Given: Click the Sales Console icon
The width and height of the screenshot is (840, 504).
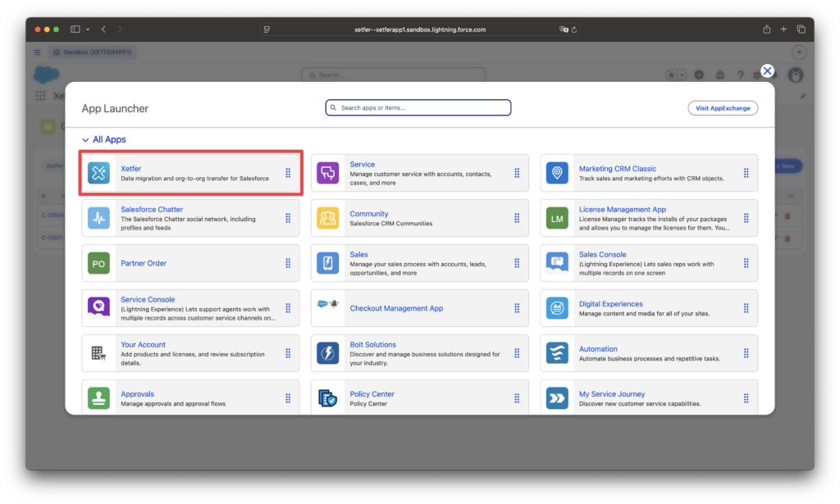Looking at the screenshot, I should [557, 263].
